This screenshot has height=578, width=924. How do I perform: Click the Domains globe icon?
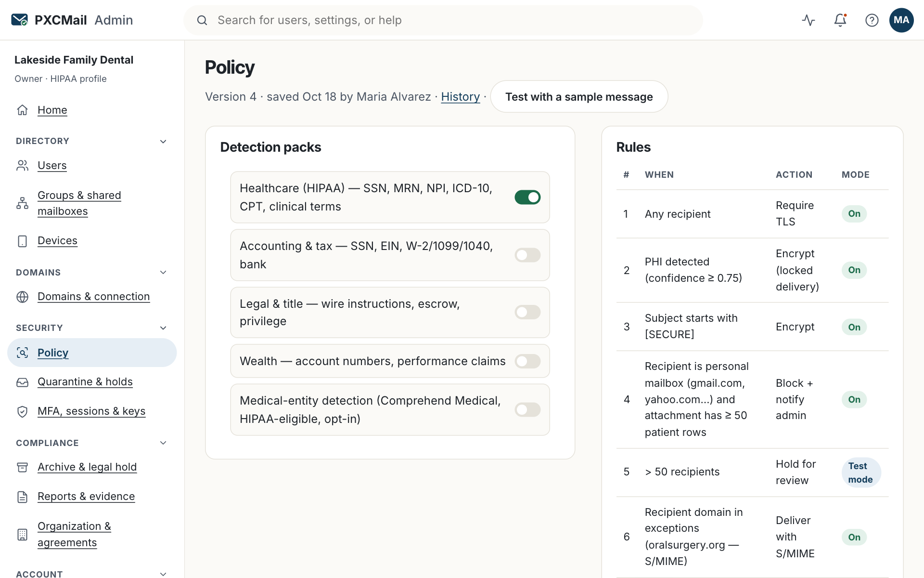[22, 297]
